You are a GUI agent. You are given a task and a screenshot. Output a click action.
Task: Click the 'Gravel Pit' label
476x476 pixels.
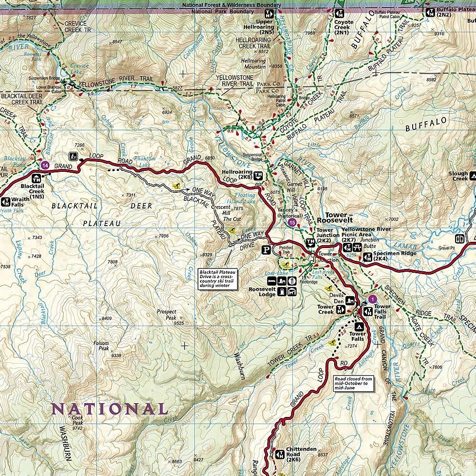tap(446, 248)
